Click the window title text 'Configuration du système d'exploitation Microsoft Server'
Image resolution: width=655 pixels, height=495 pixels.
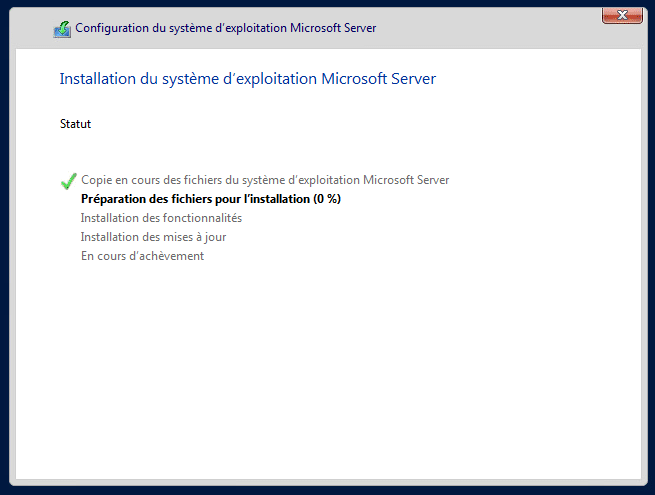pos(225,28)
